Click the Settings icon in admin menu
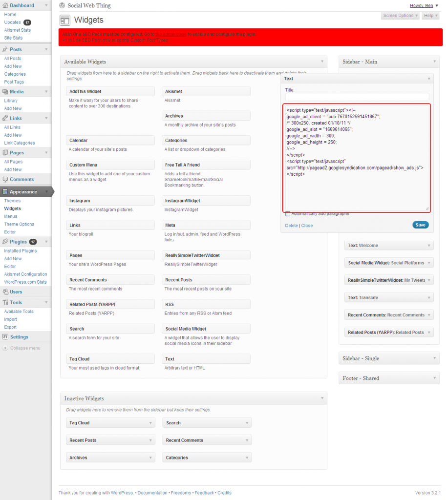This screenshot has height=500, width=448. (5, 337)
